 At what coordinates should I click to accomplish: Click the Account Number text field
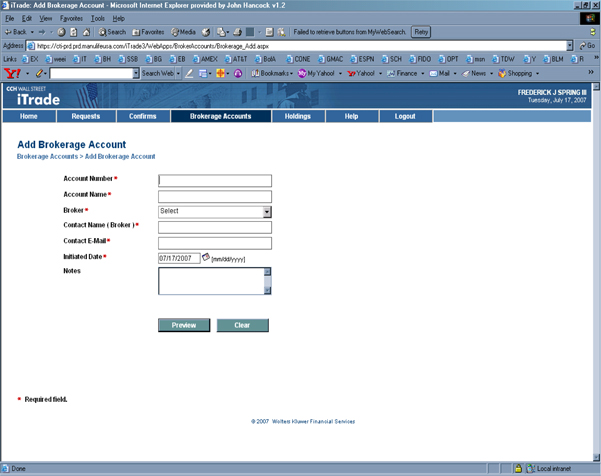coord(215,181)
